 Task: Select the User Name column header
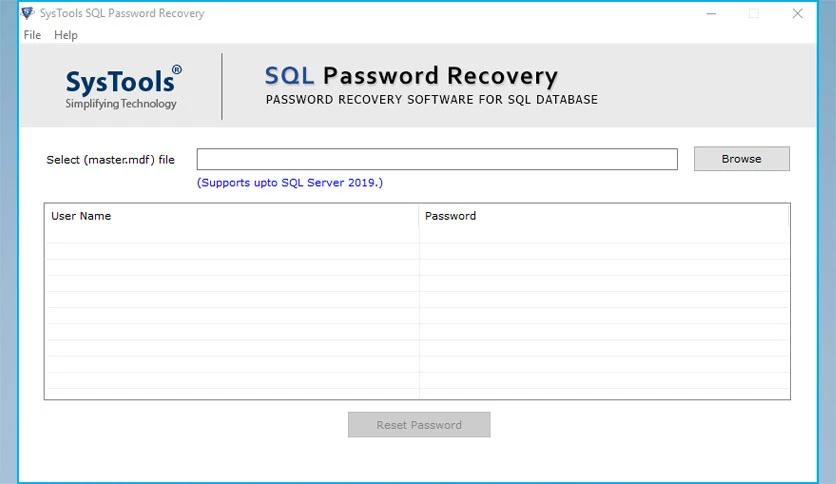pos(231,216)
